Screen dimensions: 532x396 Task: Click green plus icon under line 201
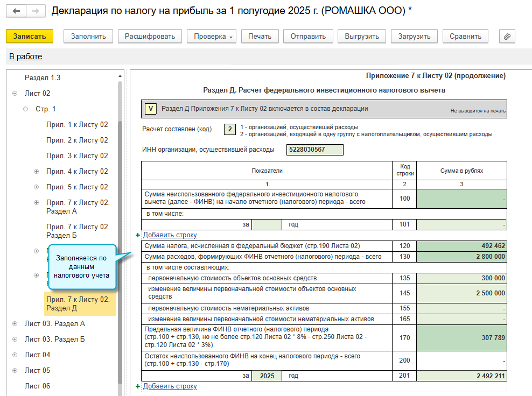point(138,386)
